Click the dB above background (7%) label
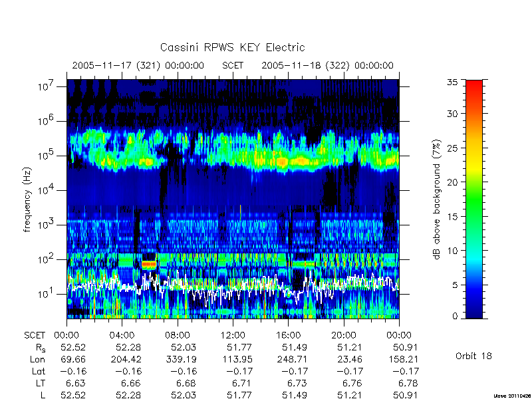Screen dimensions: 532x399 437,199
